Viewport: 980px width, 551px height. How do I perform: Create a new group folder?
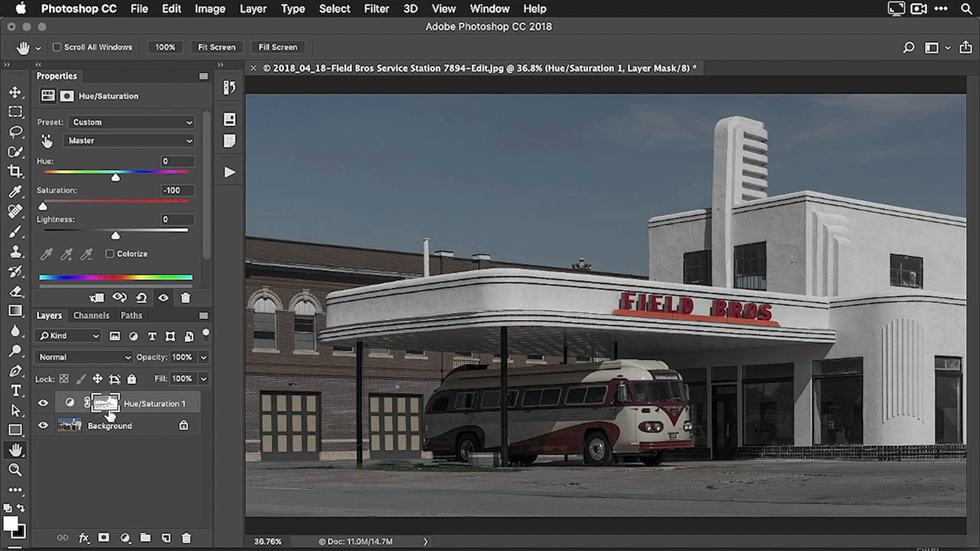[x=145, y=538]
